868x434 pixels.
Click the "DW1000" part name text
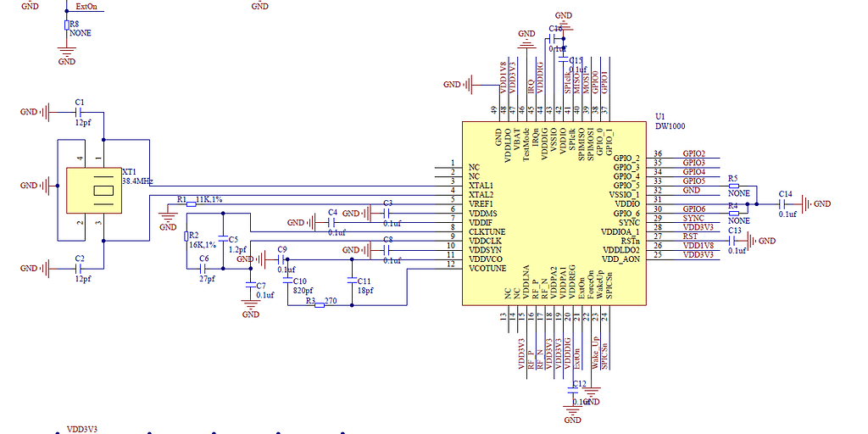point(670,126)
